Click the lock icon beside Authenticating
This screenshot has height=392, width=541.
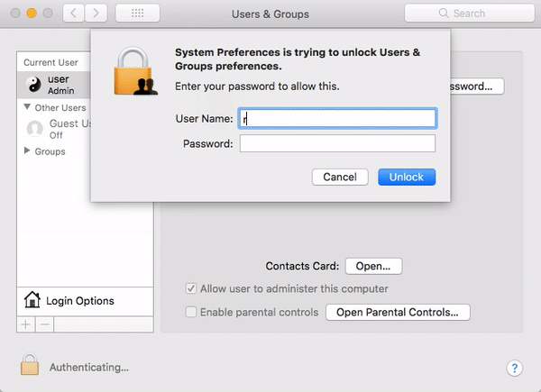point(30,364)
